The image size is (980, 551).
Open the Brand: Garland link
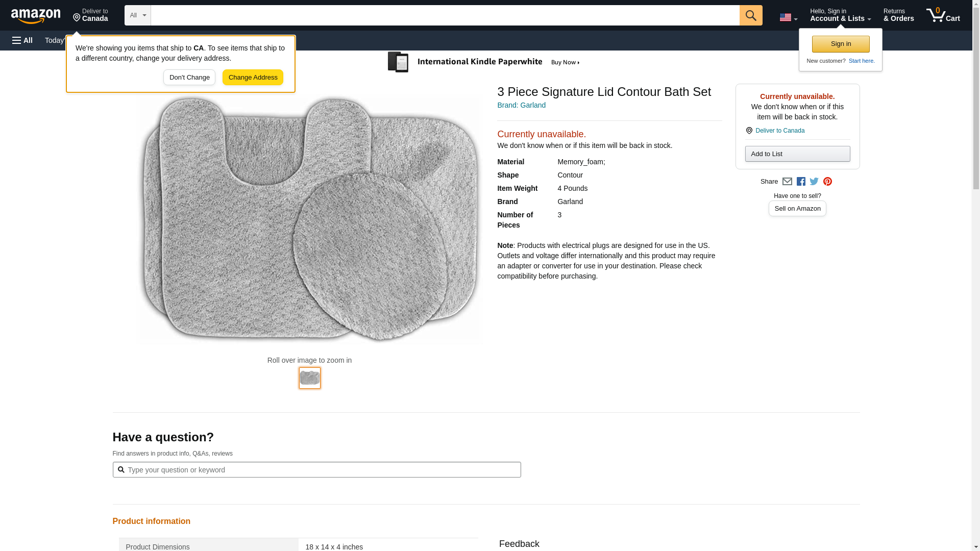click(521, 105)
